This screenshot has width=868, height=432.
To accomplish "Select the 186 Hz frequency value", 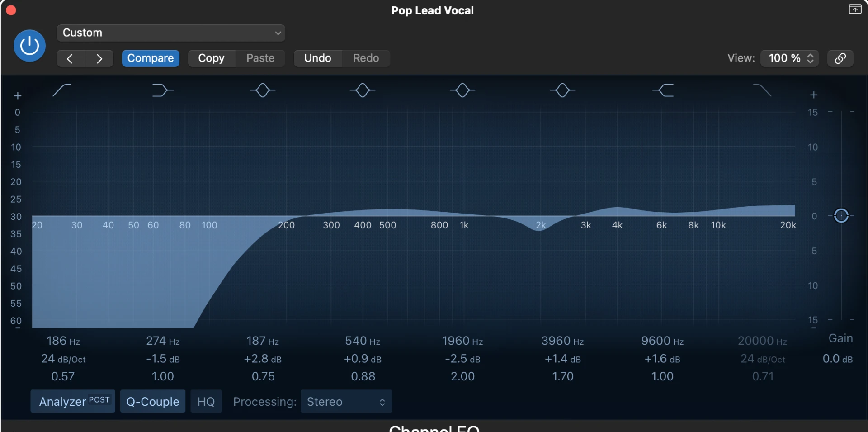I will (63, 341).
